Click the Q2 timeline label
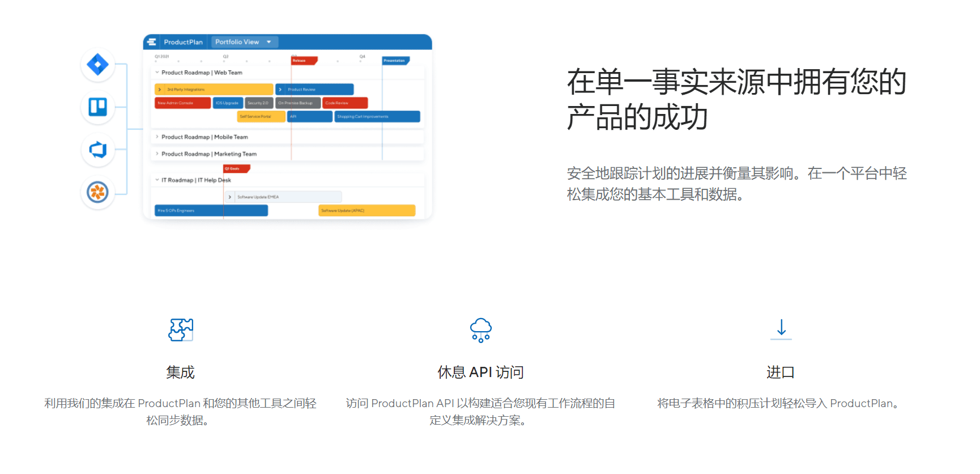 [x=225, y=57]
